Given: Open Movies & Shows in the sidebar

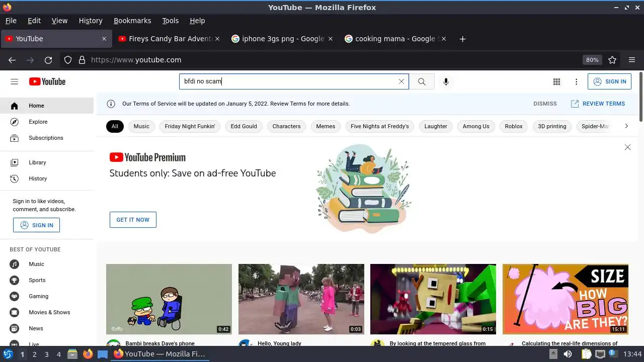Looking at the screenshot, I should point(47,312).
